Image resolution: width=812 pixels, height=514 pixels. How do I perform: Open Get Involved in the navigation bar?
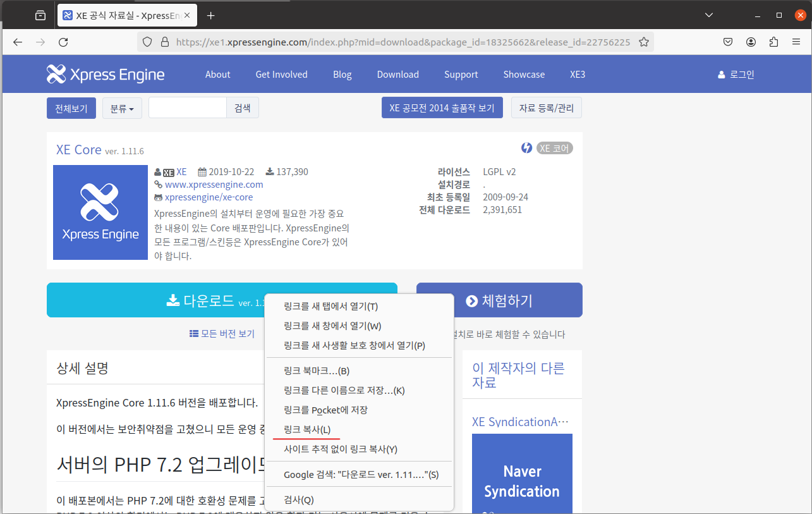[x=281, y=75]
